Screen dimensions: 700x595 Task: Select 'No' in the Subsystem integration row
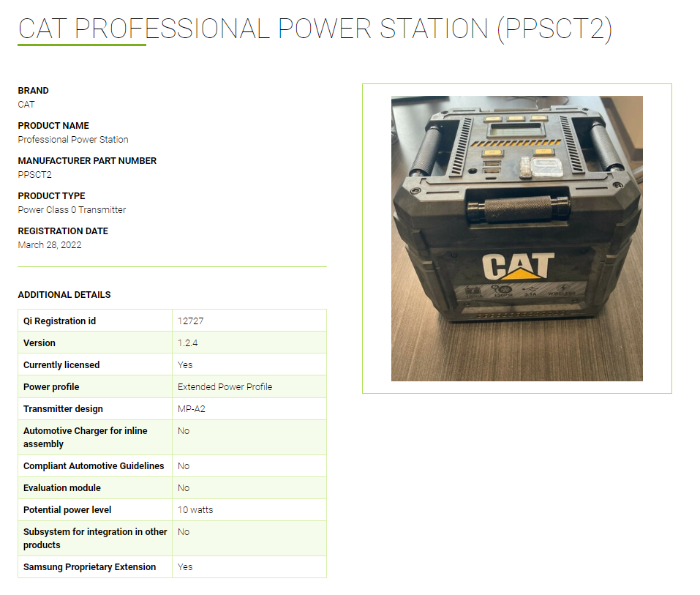[184, 531]
